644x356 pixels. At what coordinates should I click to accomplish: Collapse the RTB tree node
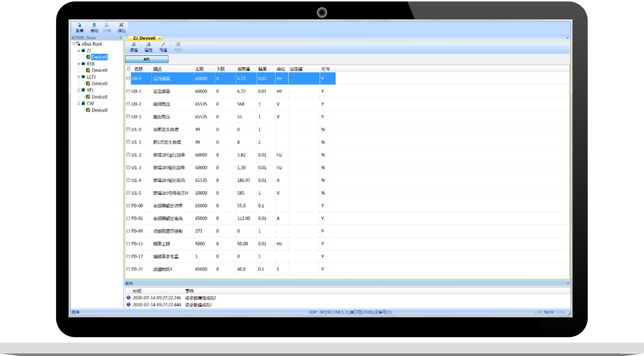(x=79, y=64)
